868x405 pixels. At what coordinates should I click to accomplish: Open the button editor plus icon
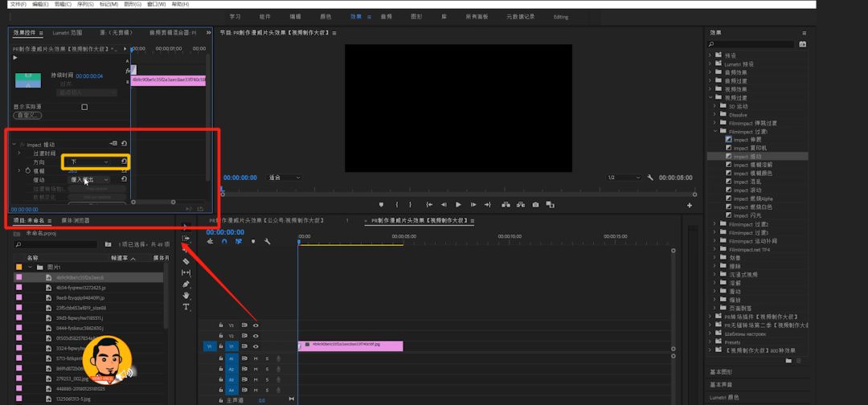[690, 205]
